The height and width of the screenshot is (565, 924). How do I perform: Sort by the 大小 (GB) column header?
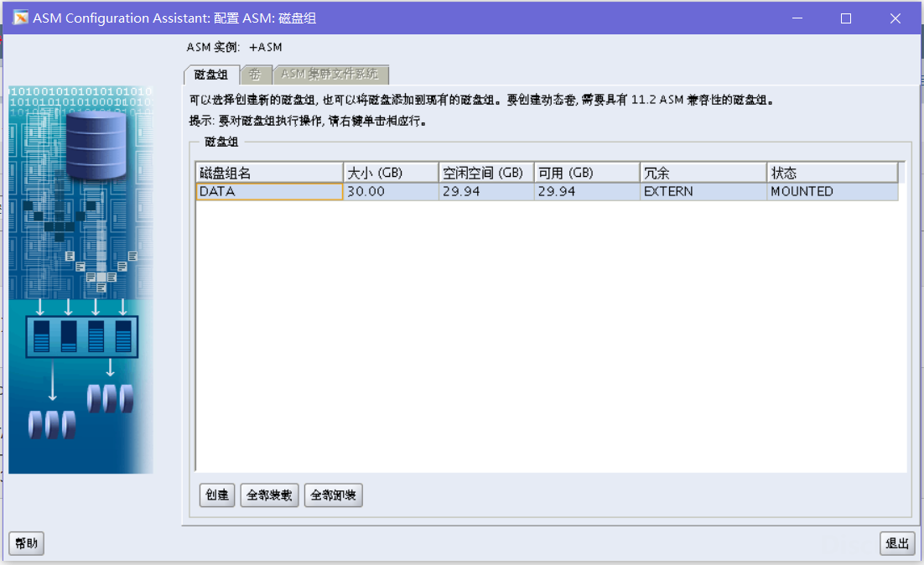[x=392, y=173]
